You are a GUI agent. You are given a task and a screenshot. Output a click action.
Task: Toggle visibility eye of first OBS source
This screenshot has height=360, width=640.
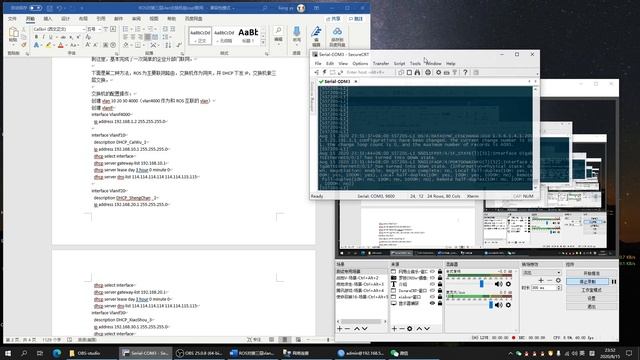pos(432,271)
